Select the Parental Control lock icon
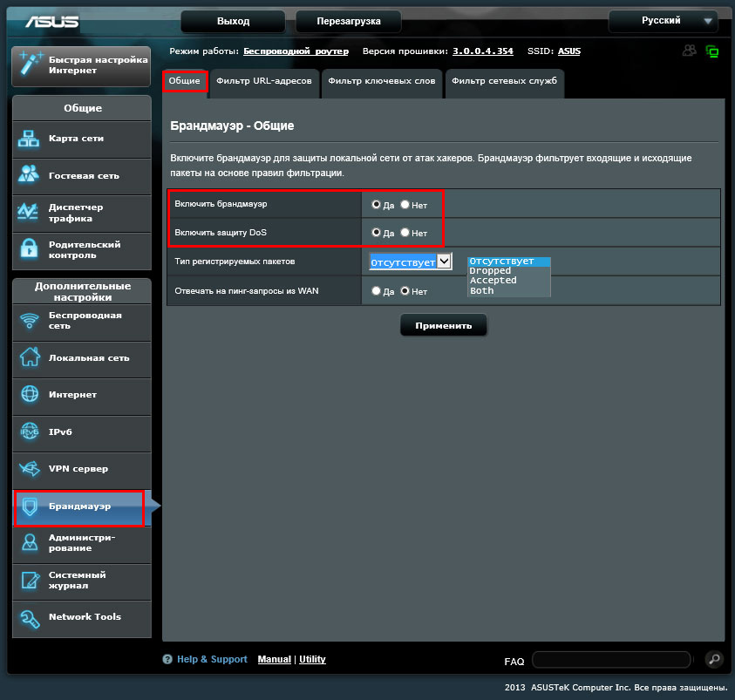735x700 pixels. [30, 249]
